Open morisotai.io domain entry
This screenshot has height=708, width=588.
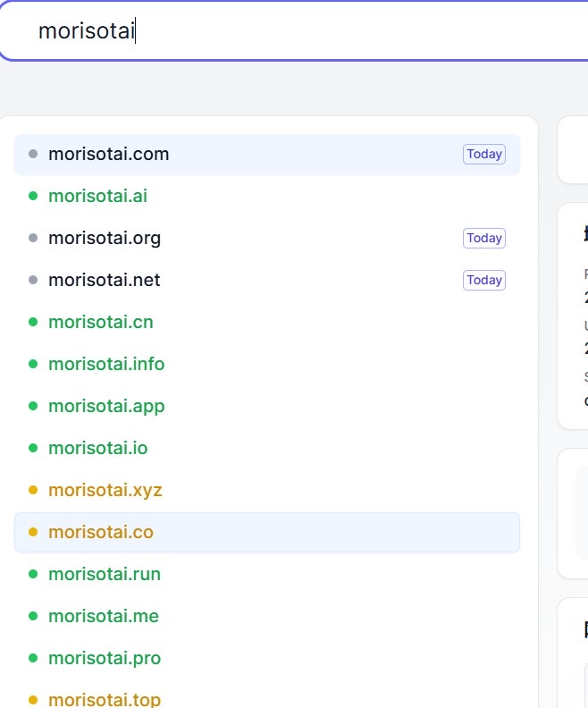click(x=97, y=449)
